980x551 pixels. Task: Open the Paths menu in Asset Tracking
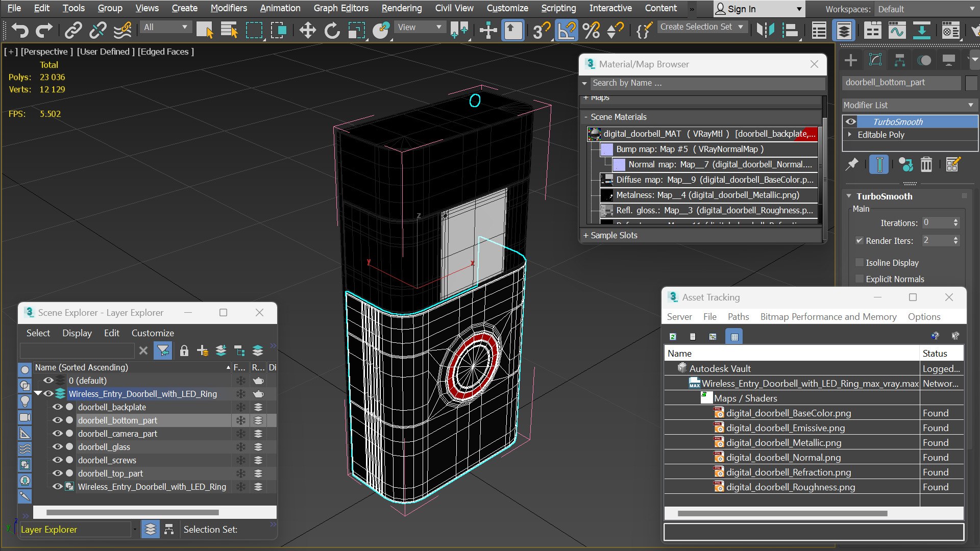point(738,317)
